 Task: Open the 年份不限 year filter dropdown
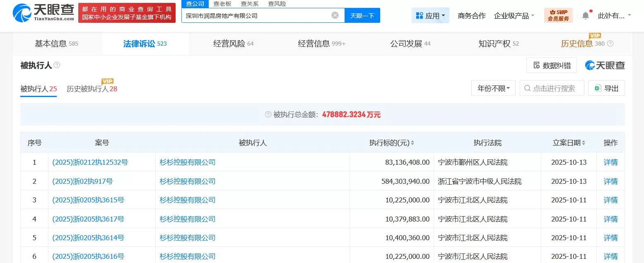tap(493, 88)
